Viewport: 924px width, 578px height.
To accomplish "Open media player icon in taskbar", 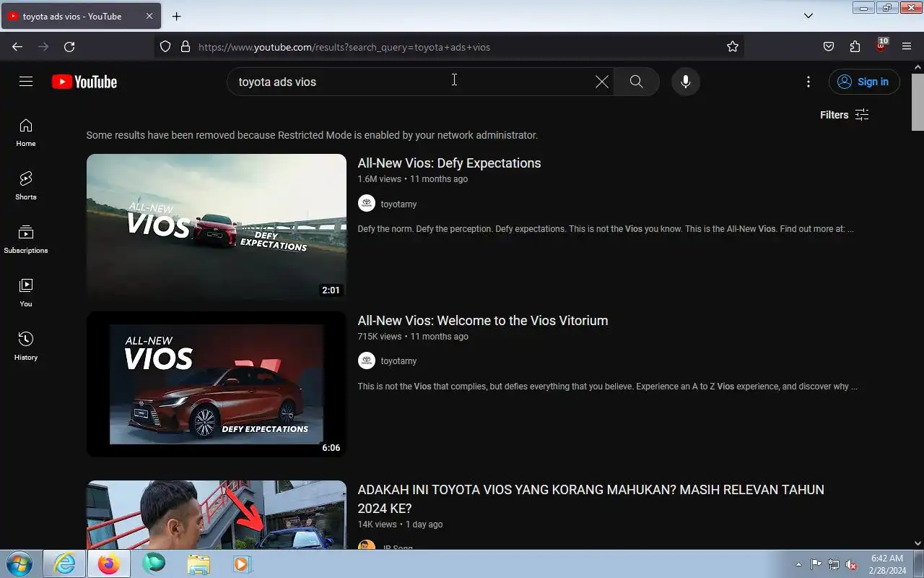I will [242, 564].
